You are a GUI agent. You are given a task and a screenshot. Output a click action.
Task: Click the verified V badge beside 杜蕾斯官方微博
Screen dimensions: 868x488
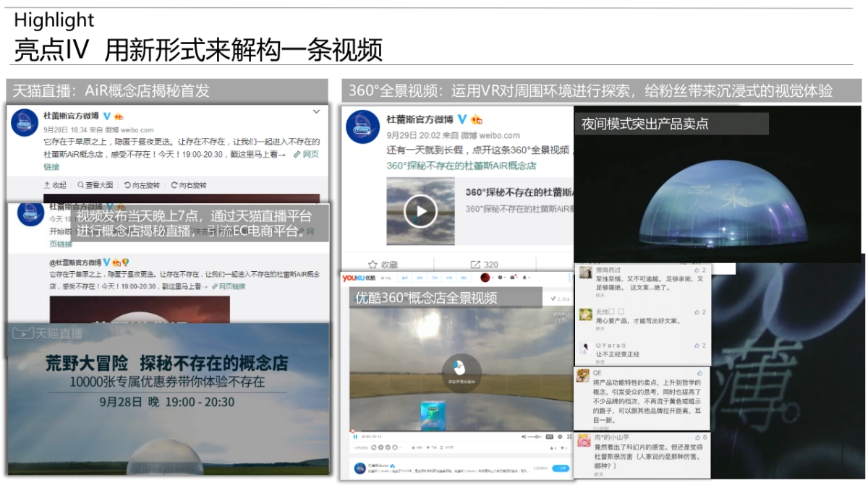pyautogui.click(x=106, y=115)
